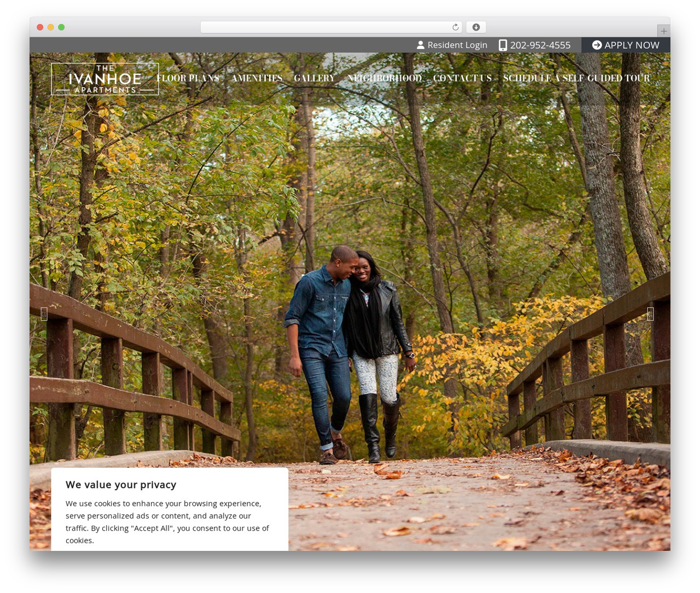700x593 pixels.
Task: Advance to next slide with right arrow
Action: [650, 314]
